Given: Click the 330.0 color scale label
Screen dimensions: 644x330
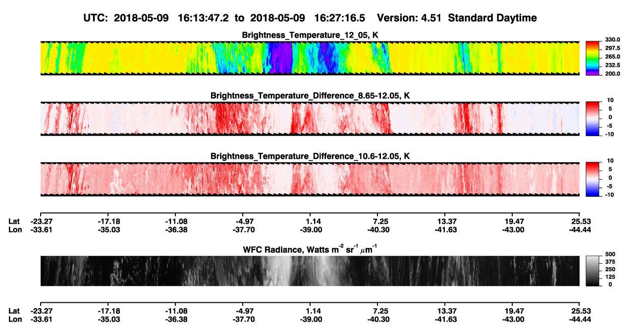Looking at the screenshot, I should (x=612, y=40).
